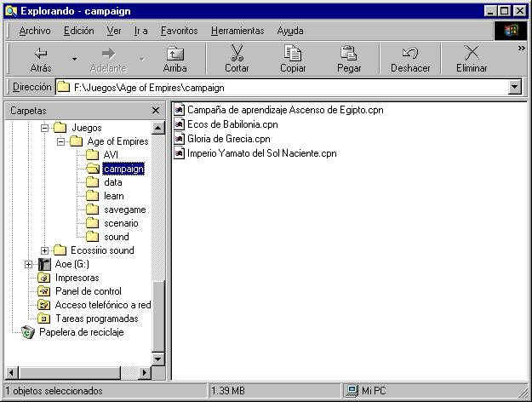Show more toolbar buttons chevron

pyautogui.click(x=522, y=49)
